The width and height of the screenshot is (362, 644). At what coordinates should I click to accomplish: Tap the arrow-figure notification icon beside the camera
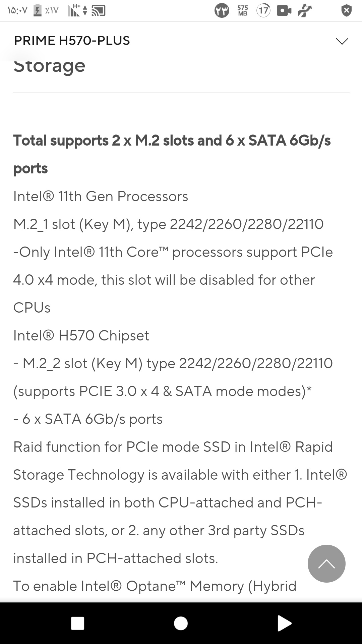tap(305, 11)
